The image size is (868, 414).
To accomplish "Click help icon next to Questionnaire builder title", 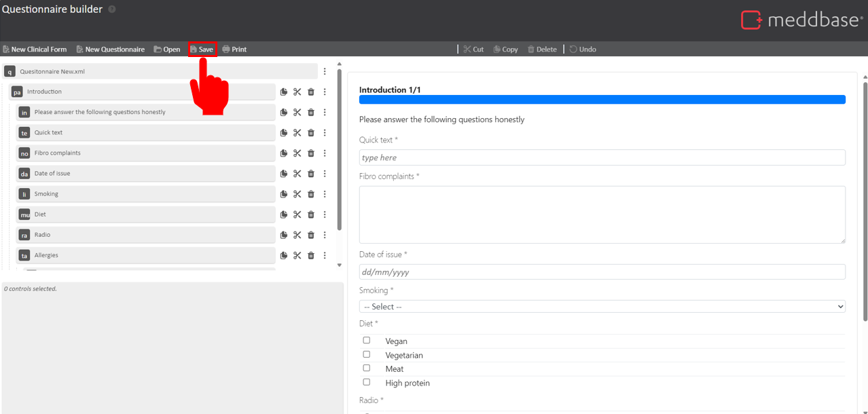I will coord(112,10).
